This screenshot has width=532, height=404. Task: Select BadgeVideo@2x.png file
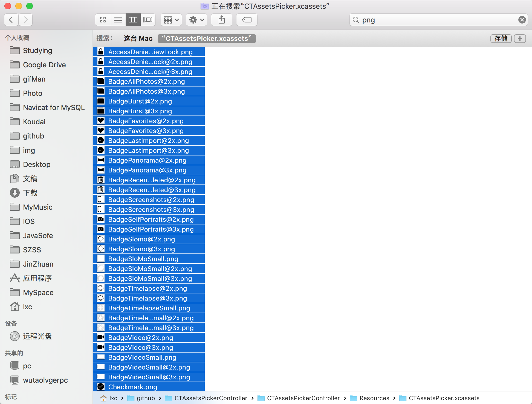tap(141, 338)
